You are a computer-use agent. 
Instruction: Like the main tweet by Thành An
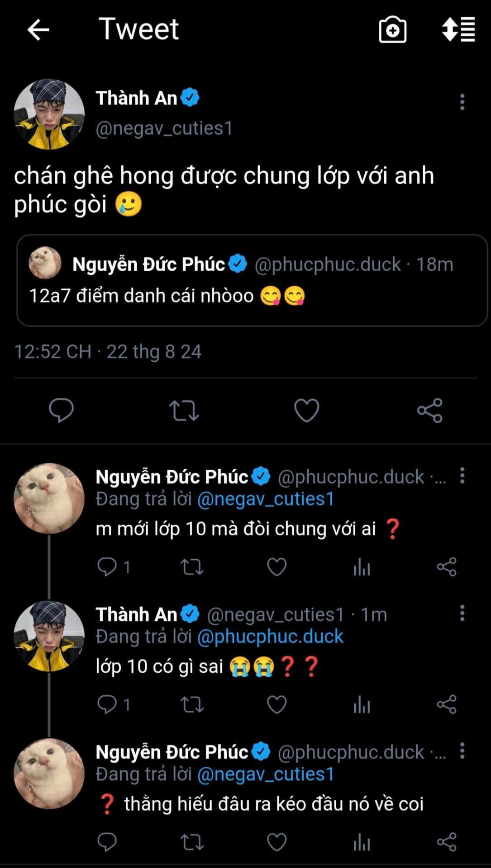point(306,410)
